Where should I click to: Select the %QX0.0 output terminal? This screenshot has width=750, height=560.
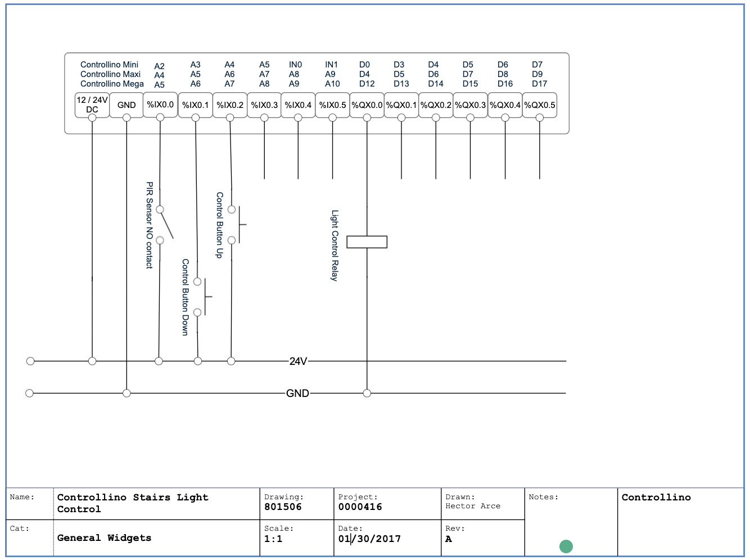point(367,105)
